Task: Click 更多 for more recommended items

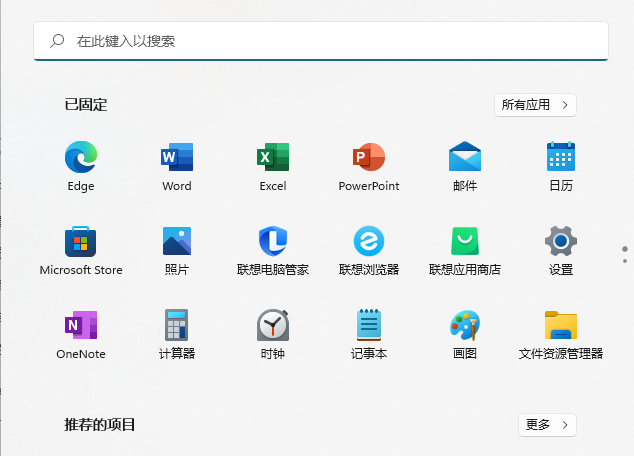Action: (x=547, y=425)
